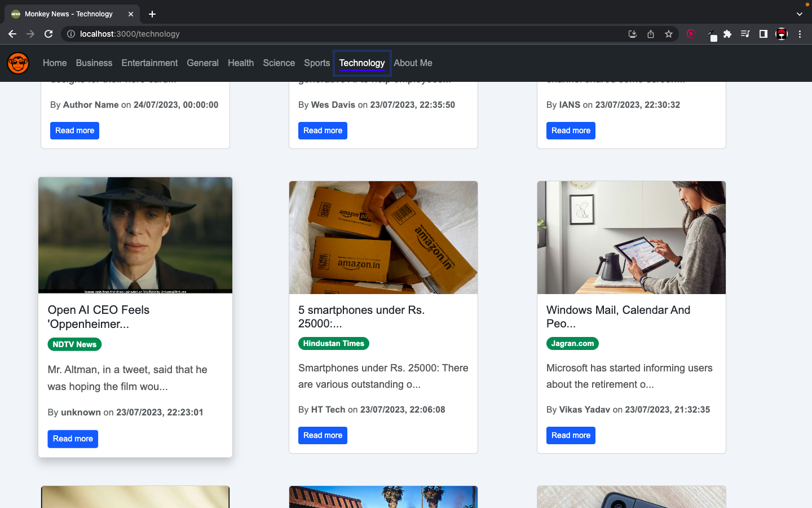Click the install site icon in address bar

pos(632,34)
